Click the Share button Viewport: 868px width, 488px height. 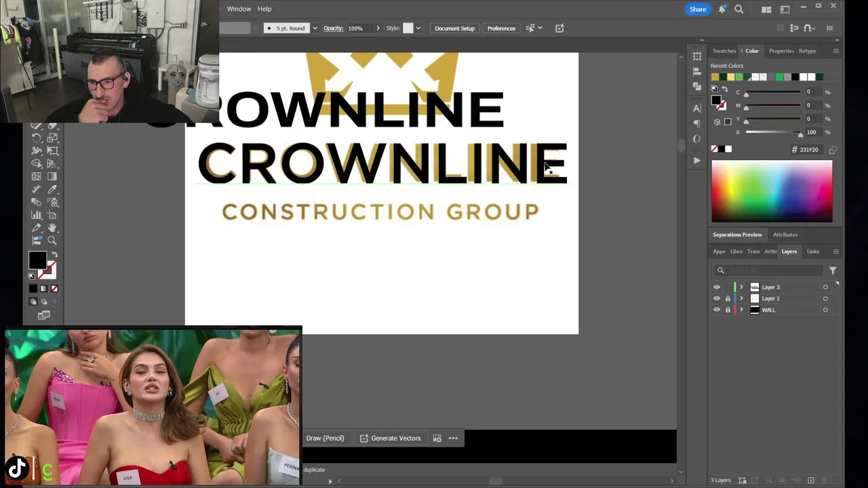698,9
